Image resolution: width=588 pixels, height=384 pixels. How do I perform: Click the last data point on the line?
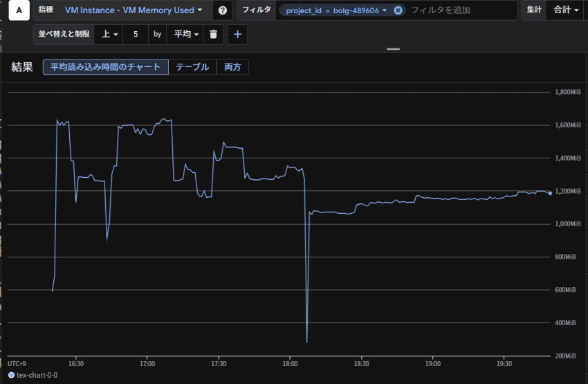pos(550,193)
